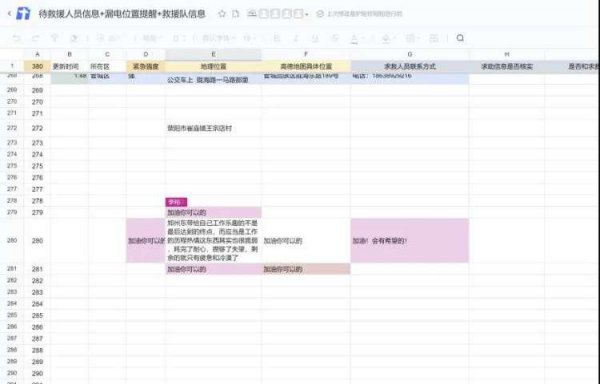Select the format painter tool
Image resolution: width=600 pixels, height=384 pixels.
pyautogui.click(x=55, y=38)
